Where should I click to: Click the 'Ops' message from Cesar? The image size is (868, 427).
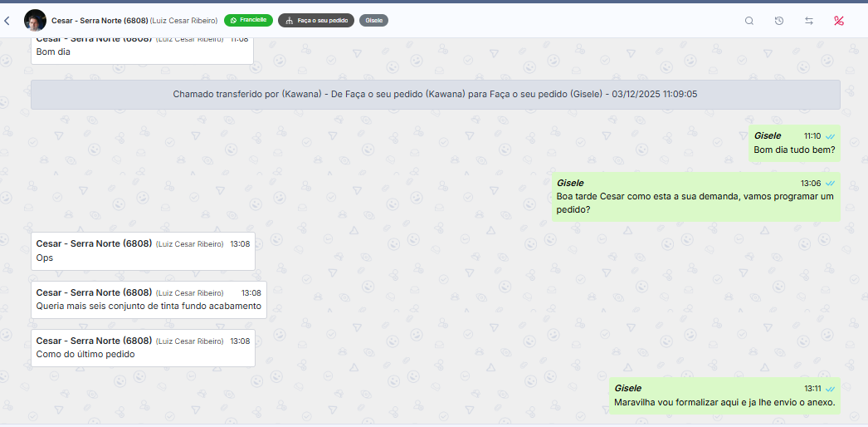(x=45, y=258)
